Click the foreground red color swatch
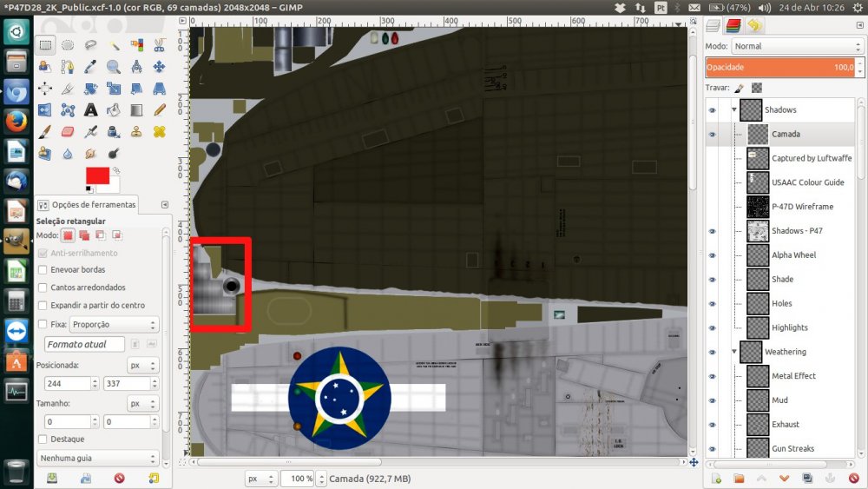 coord(97,175)
